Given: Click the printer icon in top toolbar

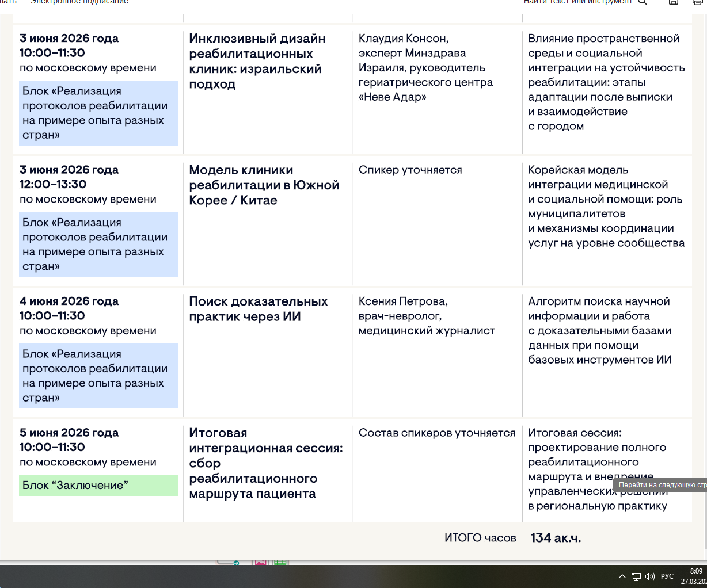Looking at the screenshot, I should pyautogui.click(x=697, y=2).
